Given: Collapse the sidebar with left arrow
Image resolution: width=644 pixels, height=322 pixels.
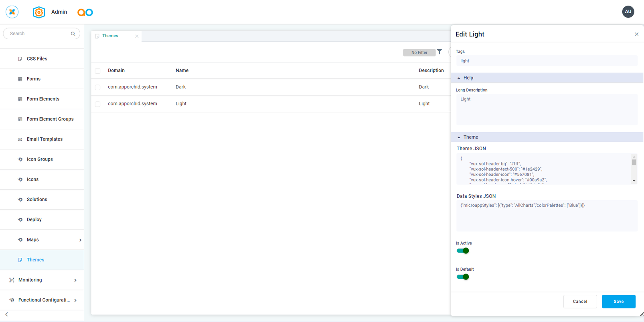Looking at the screenshot, I should [x=7, y=314].
